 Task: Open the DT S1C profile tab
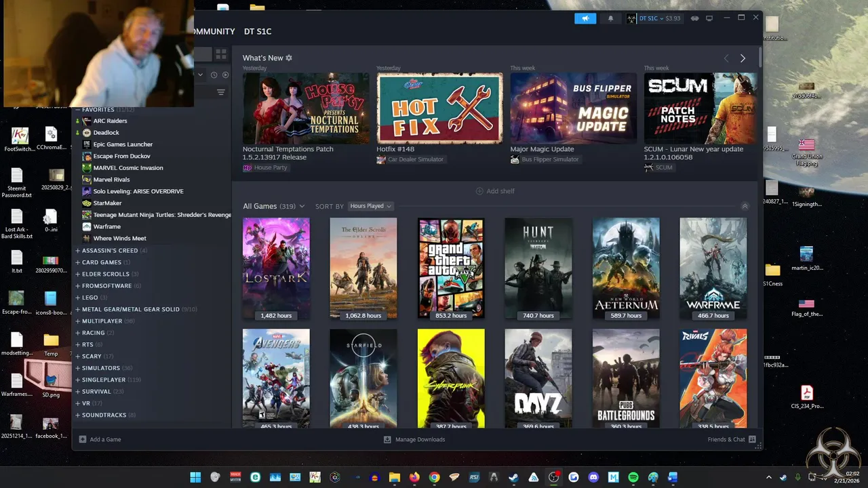(x=258, y=31)
